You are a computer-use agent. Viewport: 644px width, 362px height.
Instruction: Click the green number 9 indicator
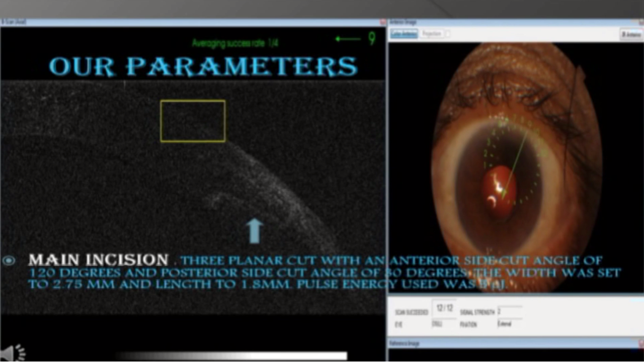(372, 39)
